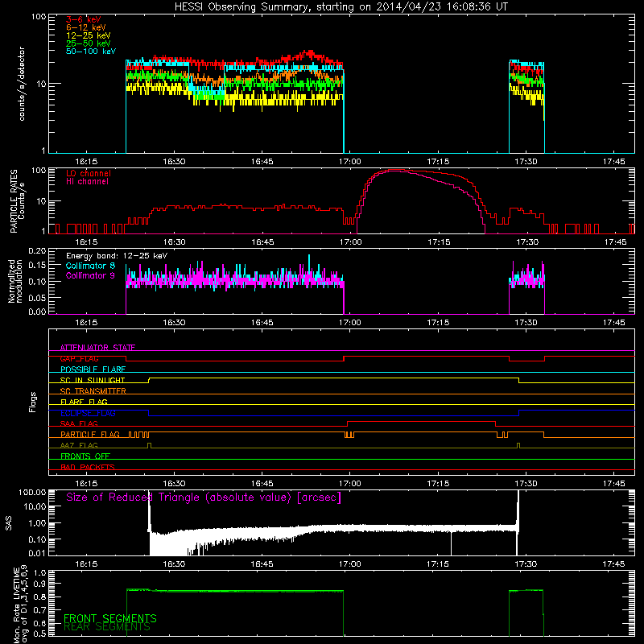Click '16:45' label under the modulation panel
The width and height of the screenshot is (644, 644).
point(262,323)
